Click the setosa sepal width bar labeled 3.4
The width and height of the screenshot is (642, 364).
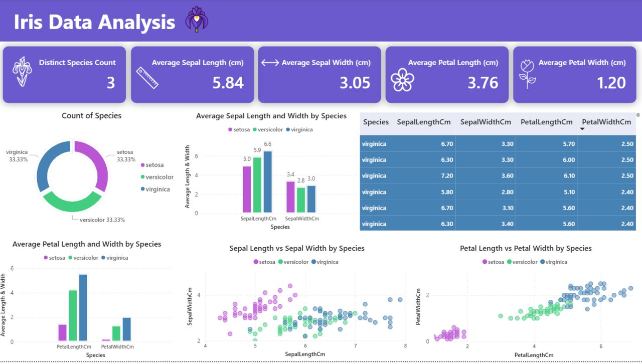[291, 197]
